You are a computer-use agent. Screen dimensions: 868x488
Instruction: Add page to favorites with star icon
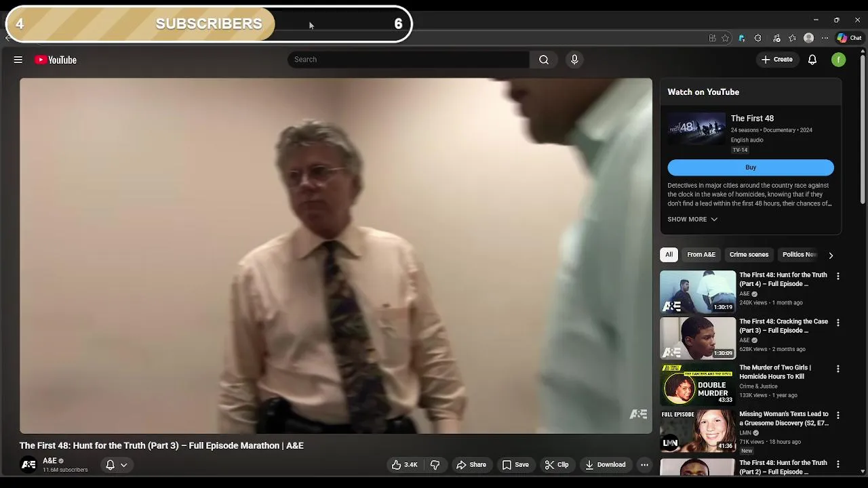pos(725,38)
